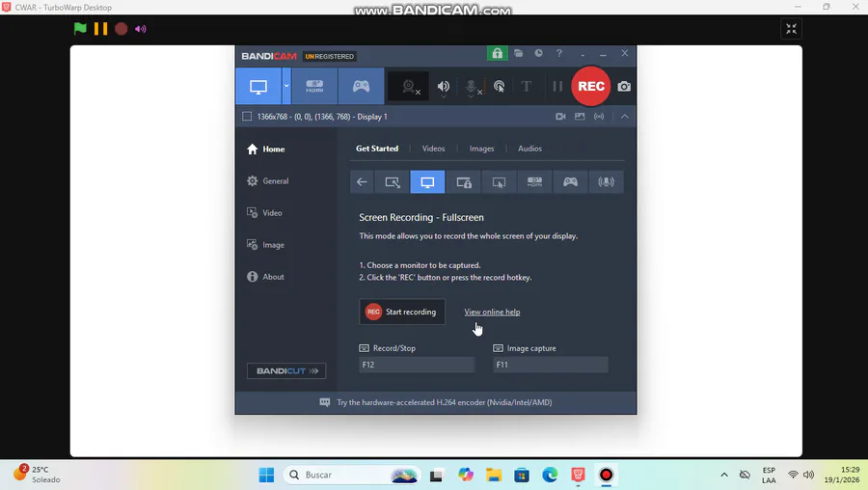Screen dimensions: 868x490
Task: Capture screenshot with camera icon
Action: coord(624,87)
